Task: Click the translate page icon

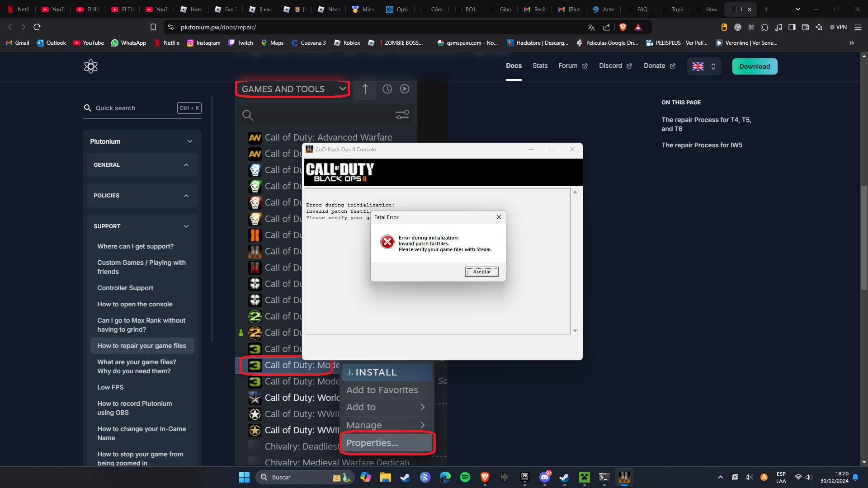Action: [x=591, y=27]
